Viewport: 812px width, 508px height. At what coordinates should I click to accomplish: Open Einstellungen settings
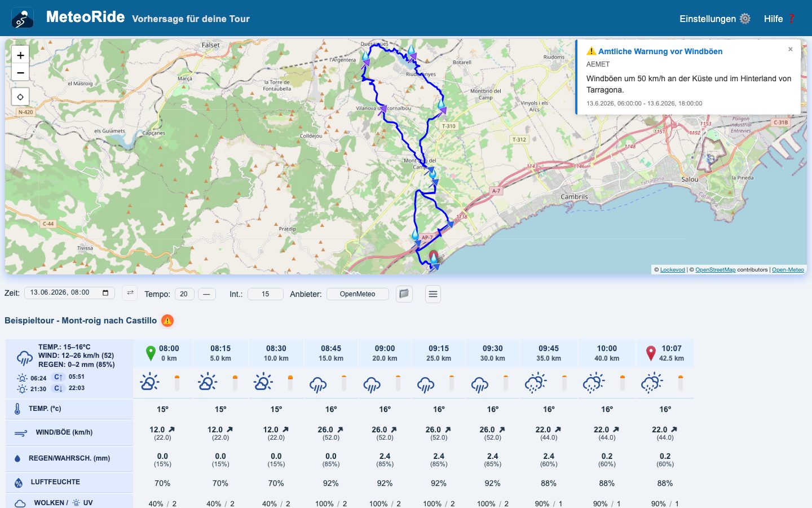pos(714,19)
